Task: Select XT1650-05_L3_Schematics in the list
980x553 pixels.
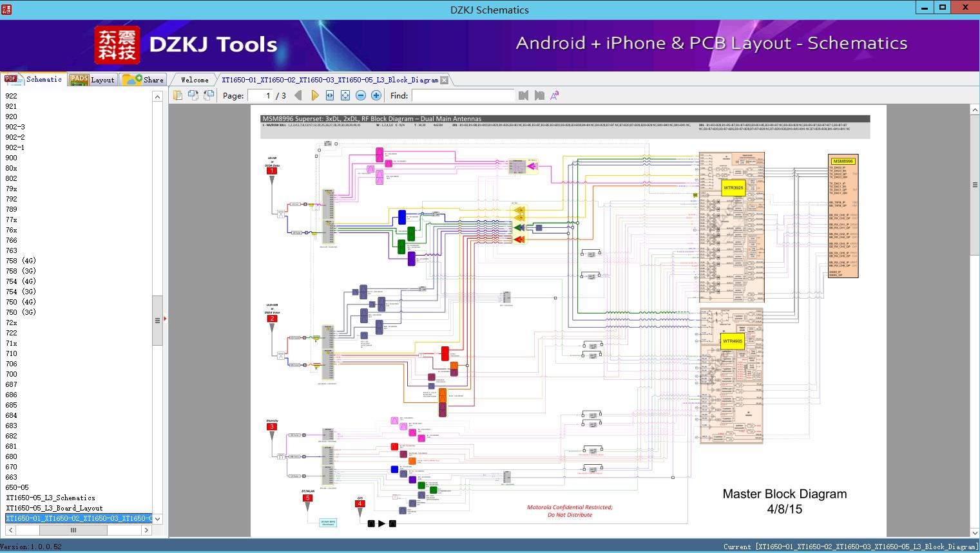Action: 50,498
